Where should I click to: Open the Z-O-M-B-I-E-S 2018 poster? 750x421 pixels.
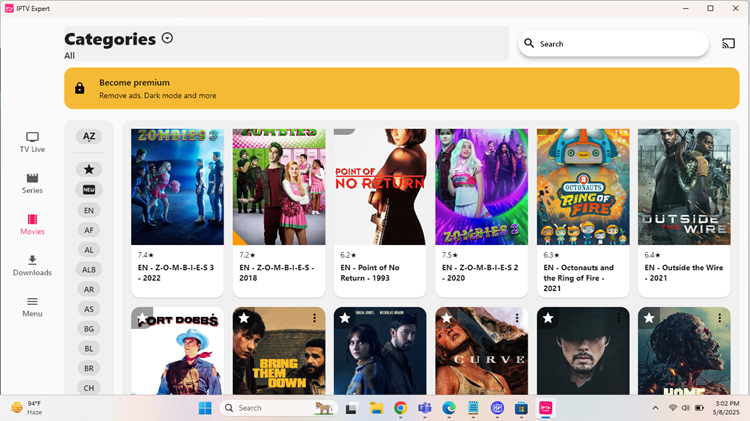279,187
